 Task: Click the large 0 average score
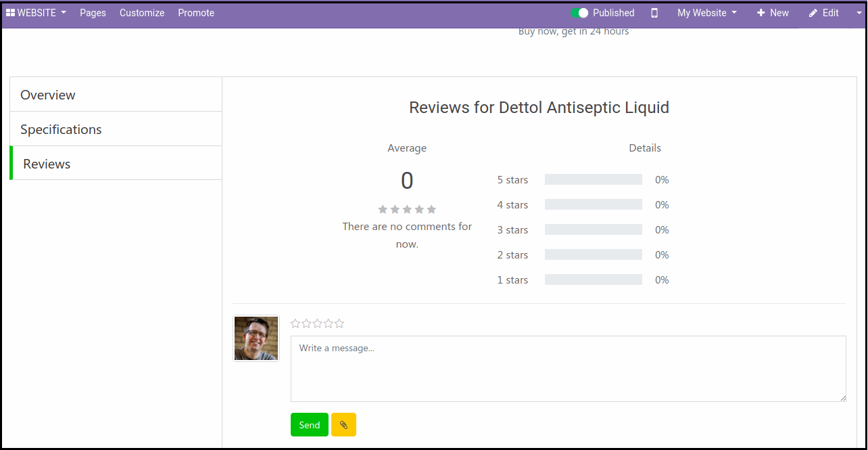click(x=407, y=181)
